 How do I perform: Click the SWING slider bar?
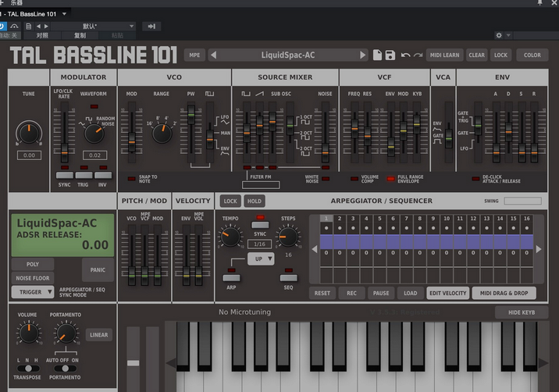point(522,201)
